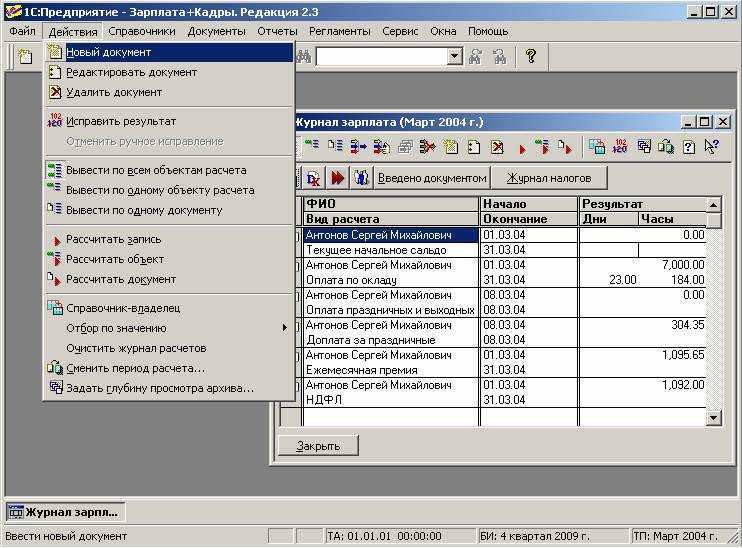Choose Рассчитать запись from the menu
742x548 pixels.
point(169,239)
